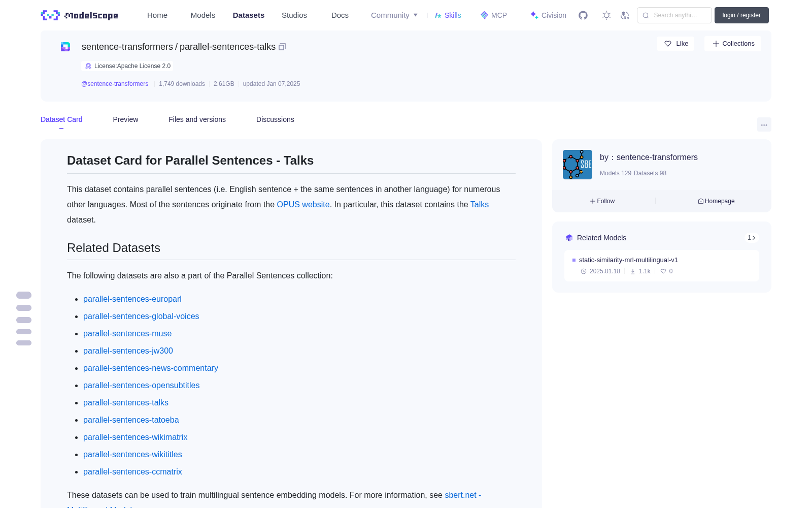This screenshot has width=812, height=508.
Task: Open the static-similarity-mrl-multilingual-v1 model
Action: tap(628, 260)
